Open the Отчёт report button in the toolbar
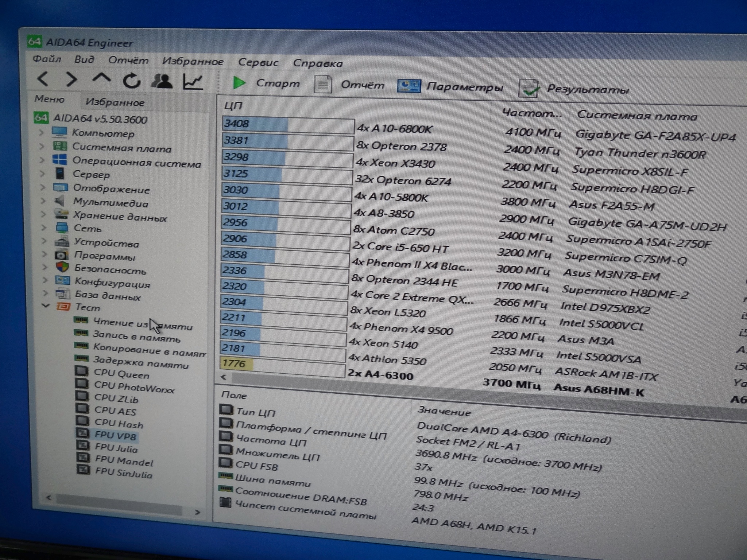The width and height of the screenshot is (747, 560). point(349,85)
